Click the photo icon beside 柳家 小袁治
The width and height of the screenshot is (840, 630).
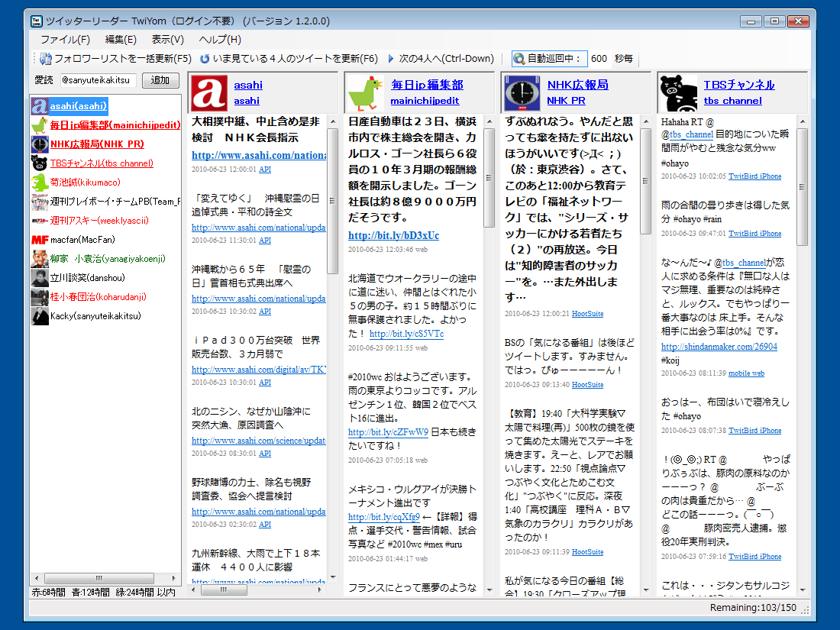pyautogui.click(x=40, y=259)
